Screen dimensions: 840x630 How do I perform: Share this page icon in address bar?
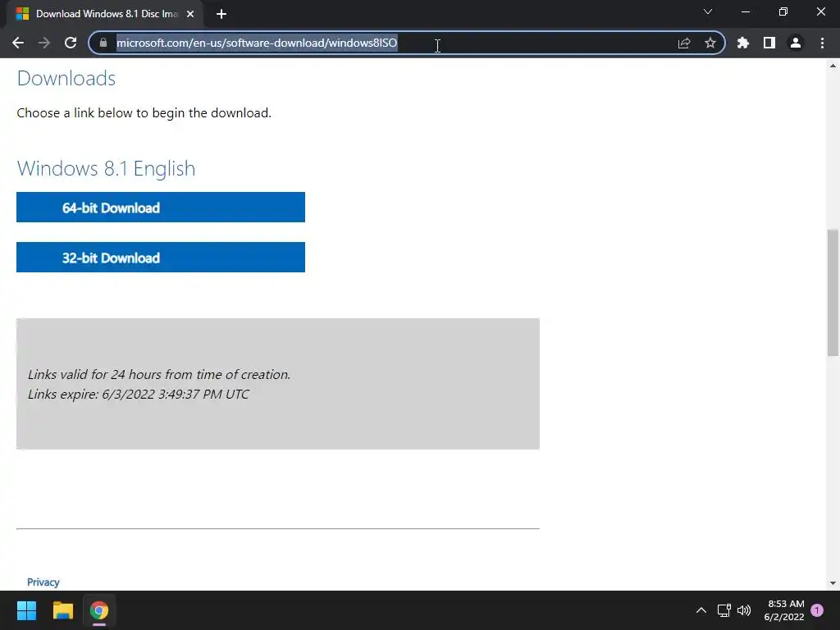click(x=684, y=43)
